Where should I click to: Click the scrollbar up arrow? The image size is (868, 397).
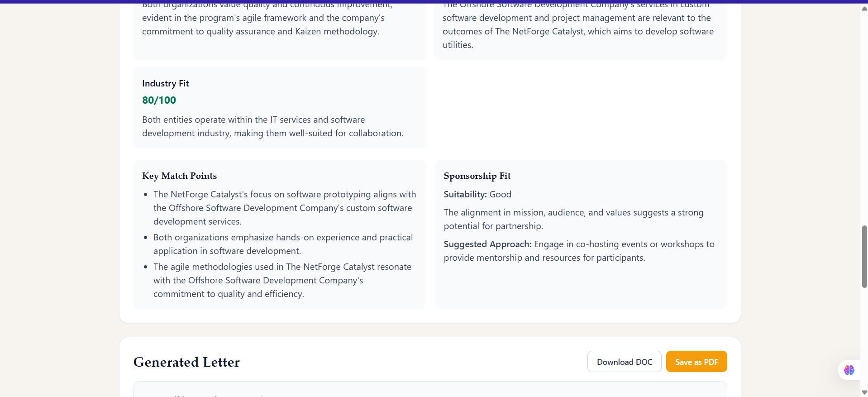[x=864, y=9]
